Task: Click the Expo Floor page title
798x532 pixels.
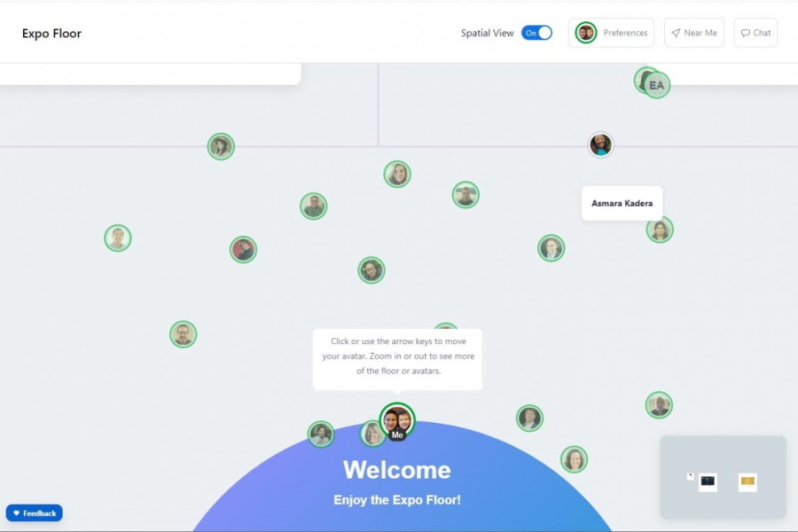Action: (51, 33)
